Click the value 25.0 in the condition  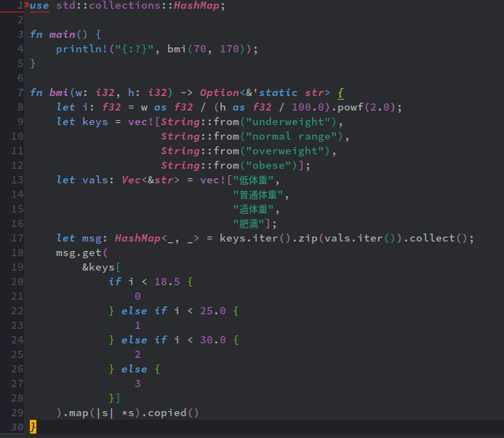click(x=213, y=311)
